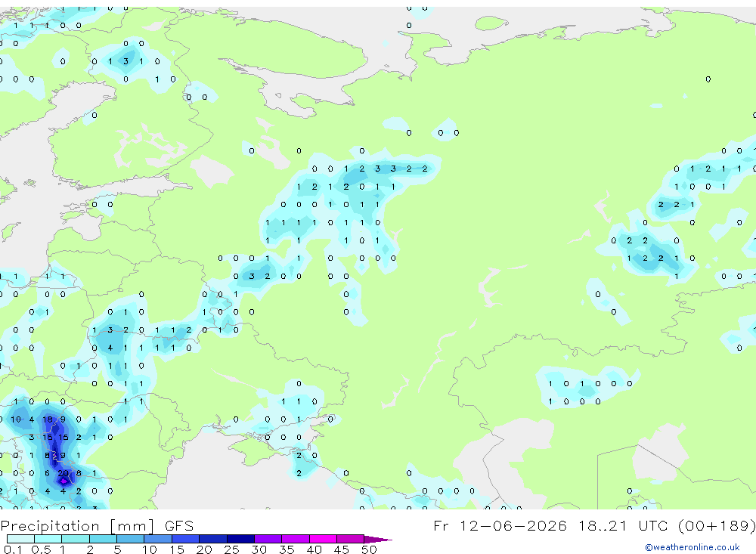Select the 1–2 mm legend swatch
The height and width of the screenshot is (554, 756).
coord(76,539)
